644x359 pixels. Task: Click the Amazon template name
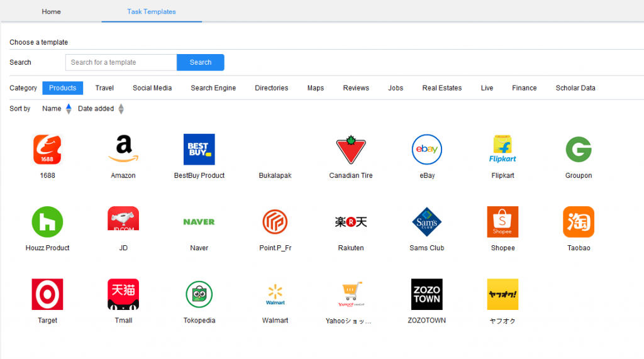tap(123, 175)
